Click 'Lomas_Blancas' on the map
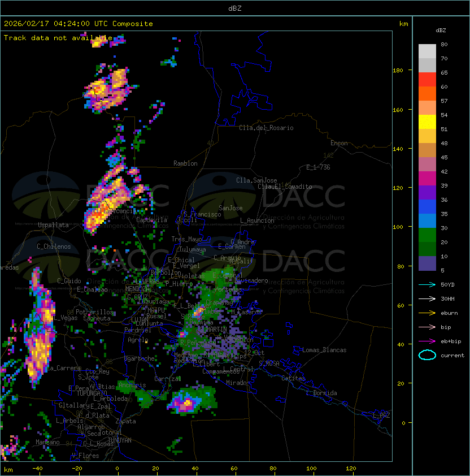 pyautogui.click(x=324, y=350)
